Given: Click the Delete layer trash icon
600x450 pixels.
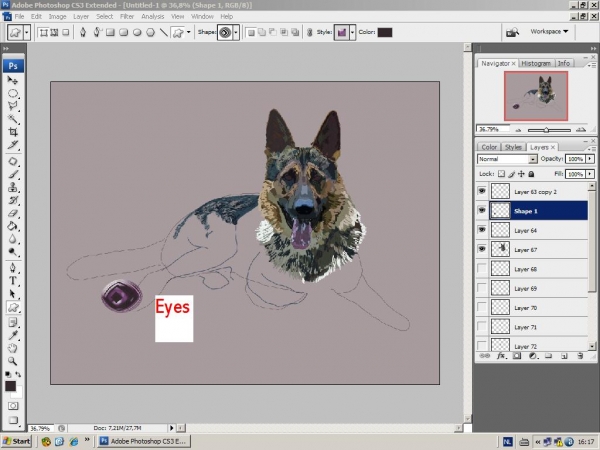Looking at the screenshot, I should pos(580,356).
